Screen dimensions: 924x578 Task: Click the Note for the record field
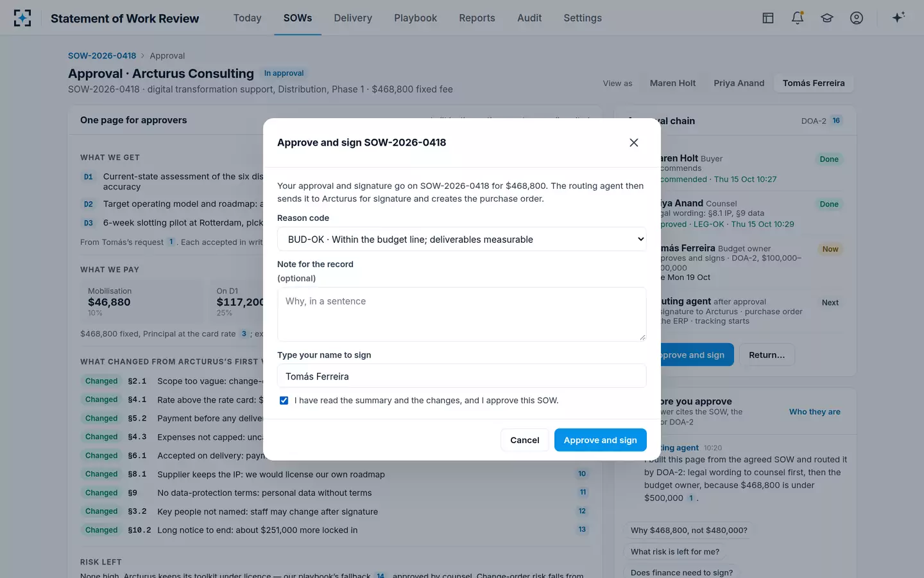click(462, 314)
